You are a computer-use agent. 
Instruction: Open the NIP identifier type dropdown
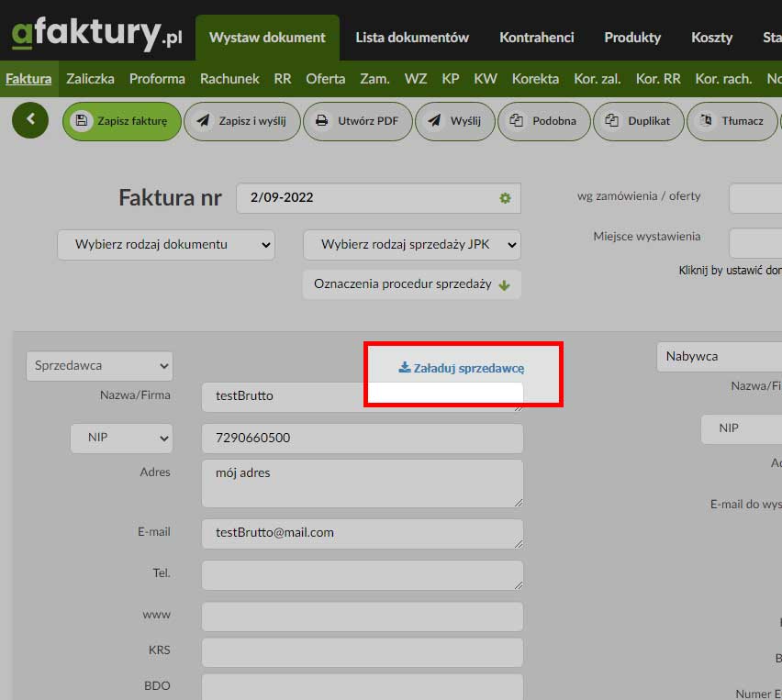coord(121,438)
